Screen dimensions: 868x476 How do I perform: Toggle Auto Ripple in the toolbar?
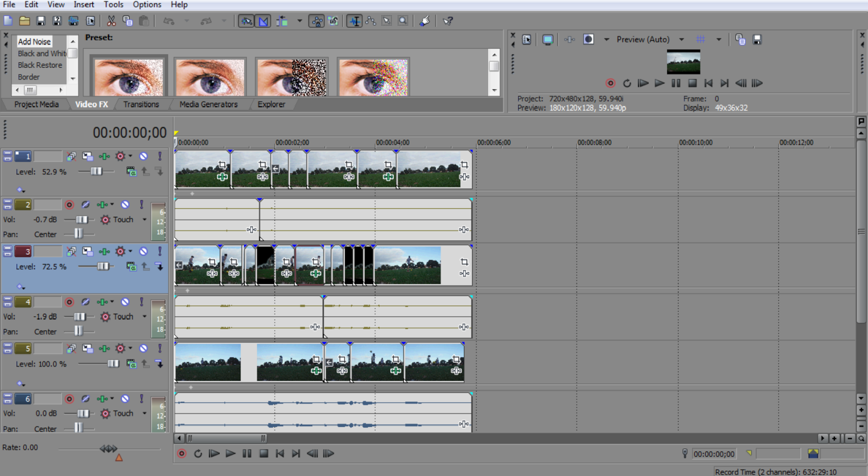click(x=282, y=21)
